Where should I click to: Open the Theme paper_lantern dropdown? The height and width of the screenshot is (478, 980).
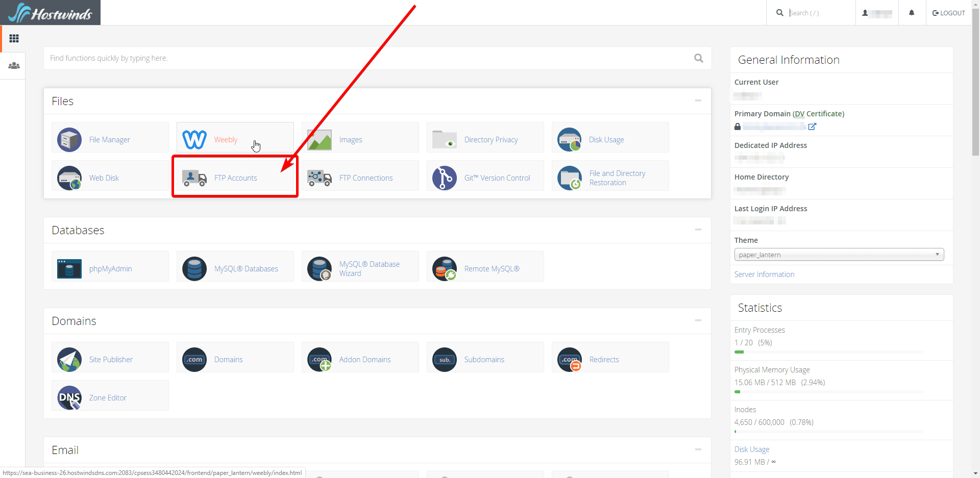(x=839, y=255)
